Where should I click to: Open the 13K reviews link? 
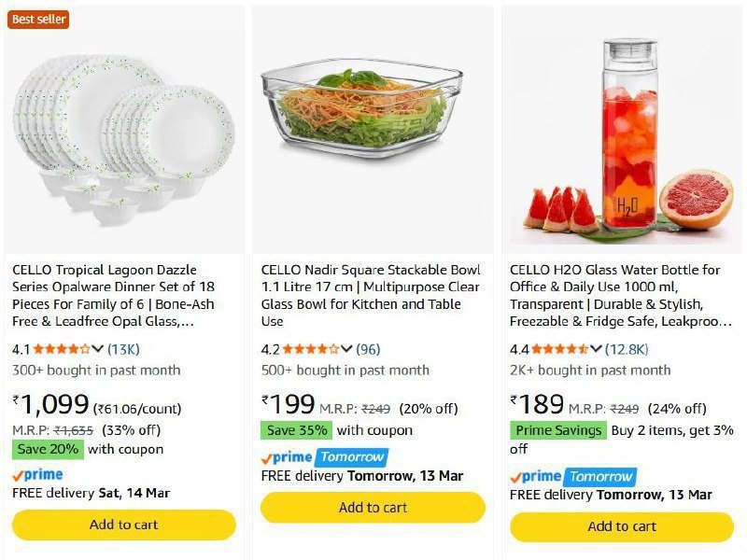coord(123,349)
